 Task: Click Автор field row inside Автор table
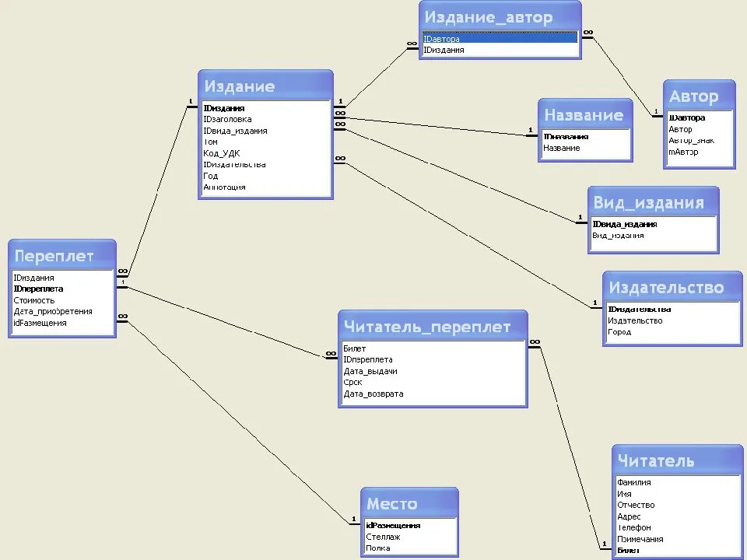[700, 129]
